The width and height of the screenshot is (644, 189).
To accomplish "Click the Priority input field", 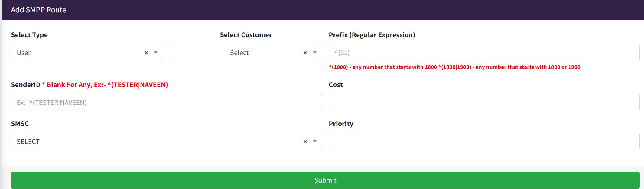I will pyautogui.click(x=484, y=142).
